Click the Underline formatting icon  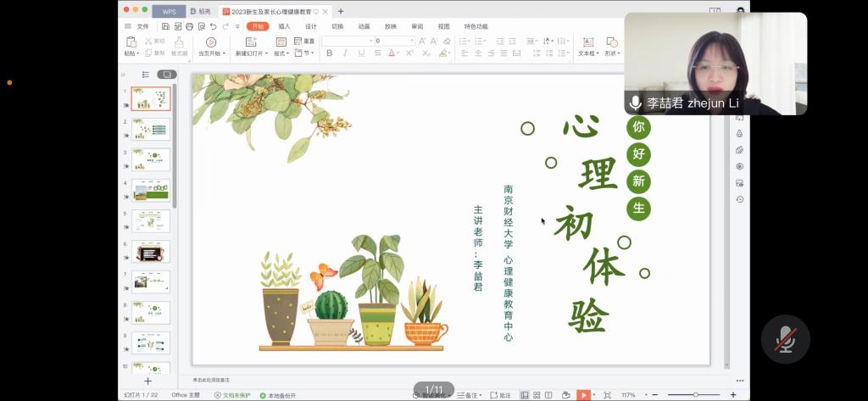(x=361, y=53)
